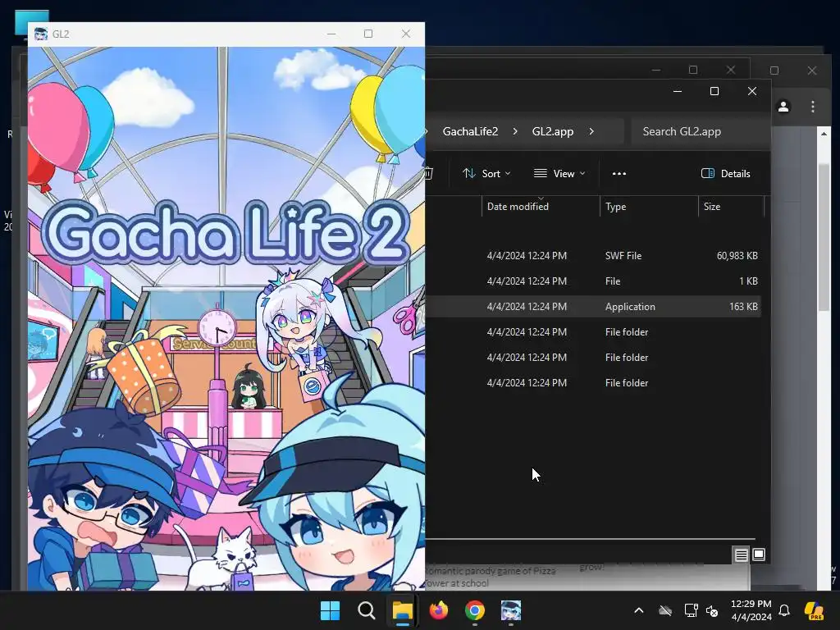The image size is (840, 630).
Task: Click the Delete trash icon in Explorer toolbar
Action: [x=429, y=174]
